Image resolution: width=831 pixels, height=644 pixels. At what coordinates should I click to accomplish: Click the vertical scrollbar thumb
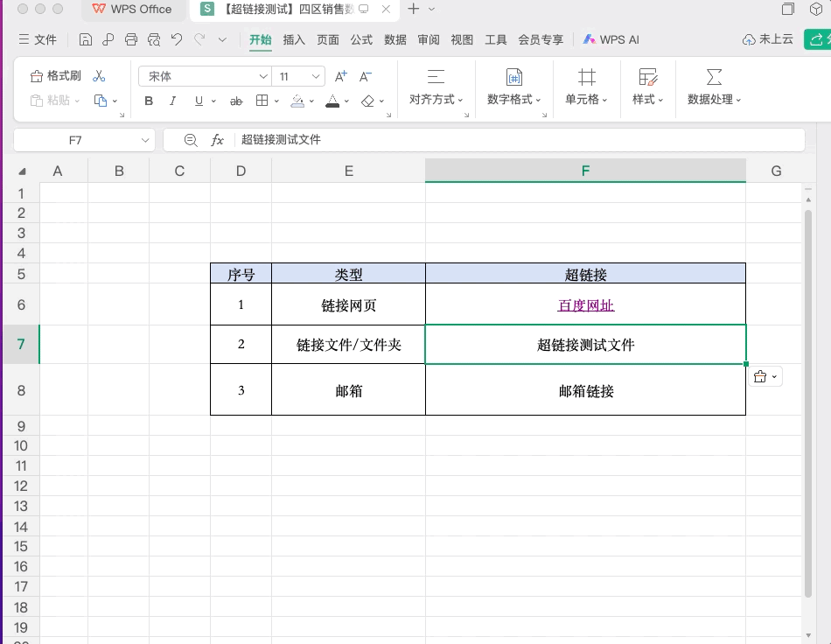808,402
